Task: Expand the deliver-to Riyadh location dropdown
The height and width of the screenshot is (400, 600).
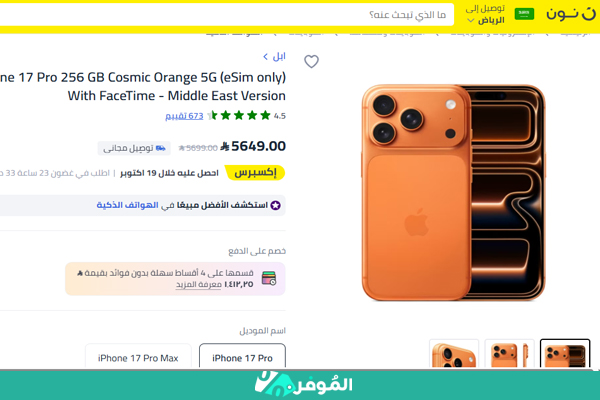Action: click(485, 14)
